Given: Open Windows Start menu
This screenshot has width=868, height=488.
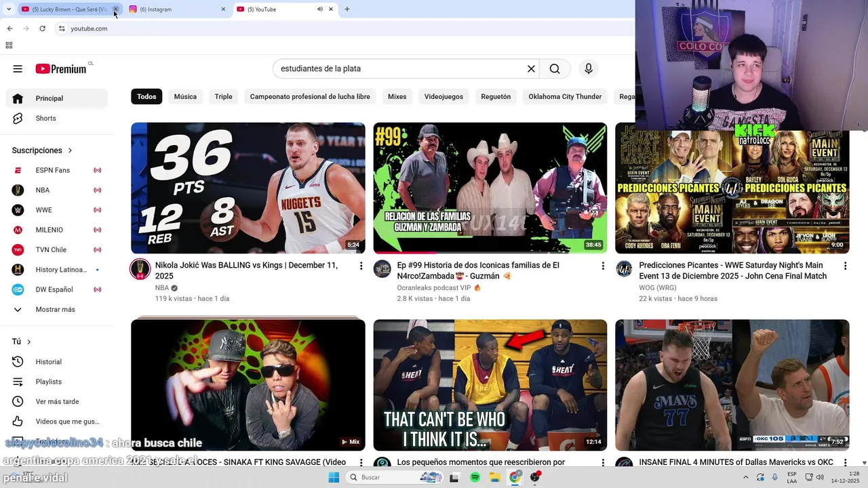Looking at the screenshot, I should [x=334, y=478].
